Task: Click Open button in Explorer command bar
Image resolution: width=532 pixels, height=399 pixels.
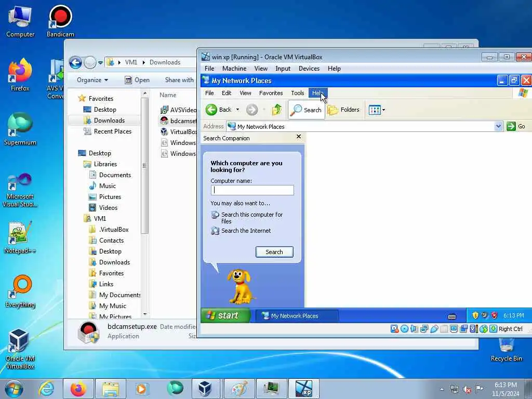Action: pyautogui.click(x=137, y=80)
